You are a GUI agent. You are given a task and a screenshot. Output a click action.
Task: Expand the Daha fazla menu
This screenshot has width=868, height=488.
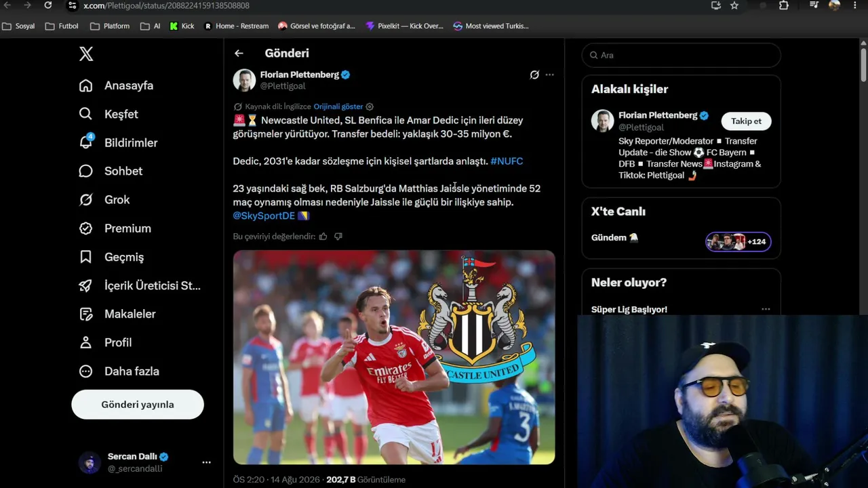point(119,371)
